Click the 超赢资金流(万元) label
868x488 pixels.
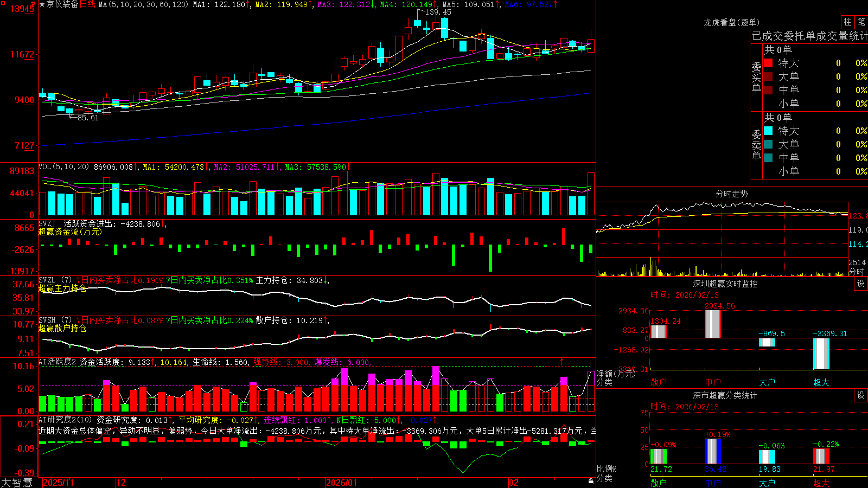tap(70, 232)
